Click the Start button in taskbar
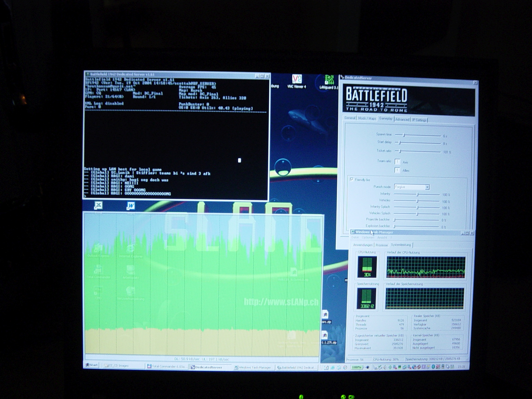 [91, 365]
